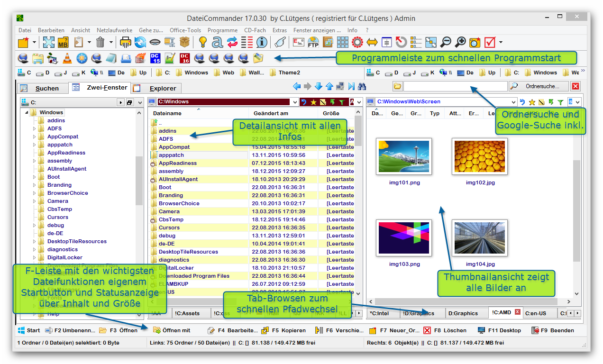The image size is (603, 364).
Task: Click the zoom out magnifier icon
Action: coord(445,43)
